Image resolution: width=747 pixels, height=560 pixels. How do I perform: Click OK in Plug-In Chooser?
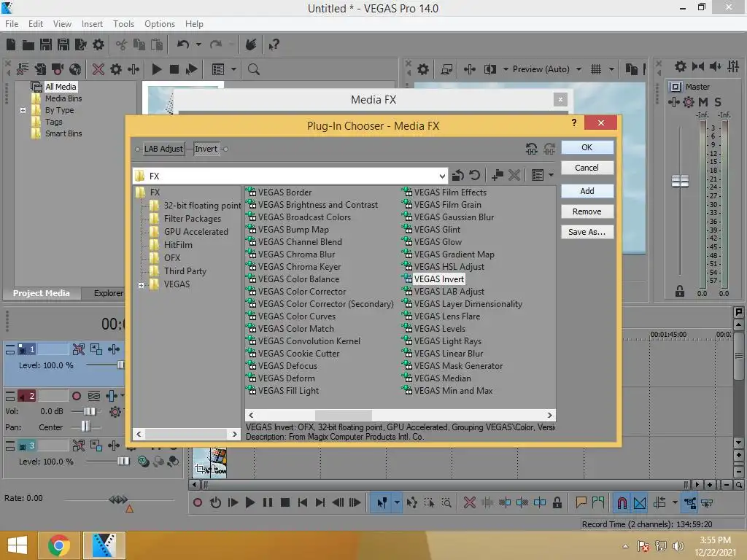click(x=587, y=147)
